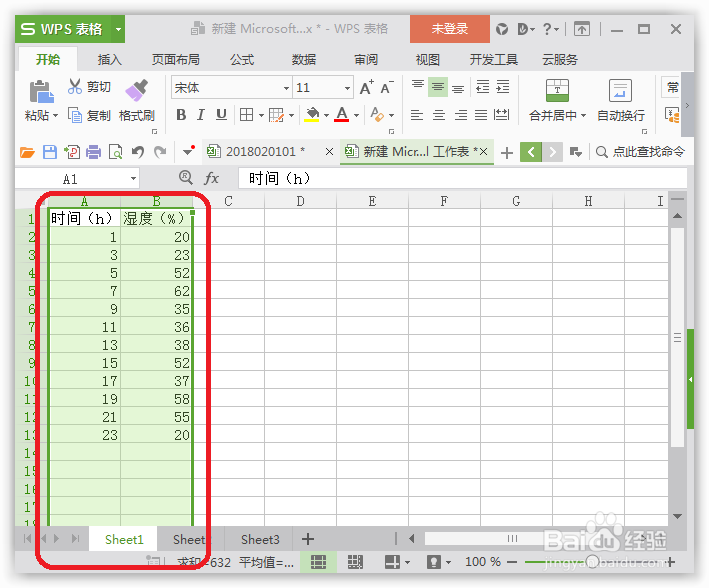
Task: Click the increase font size icon
Action: click(x=366, y=87)
